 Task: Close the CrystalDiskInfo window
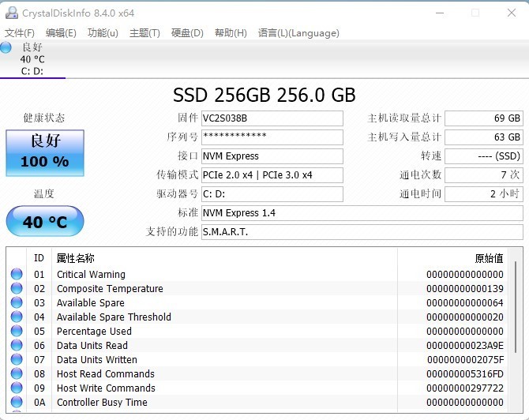512,13
